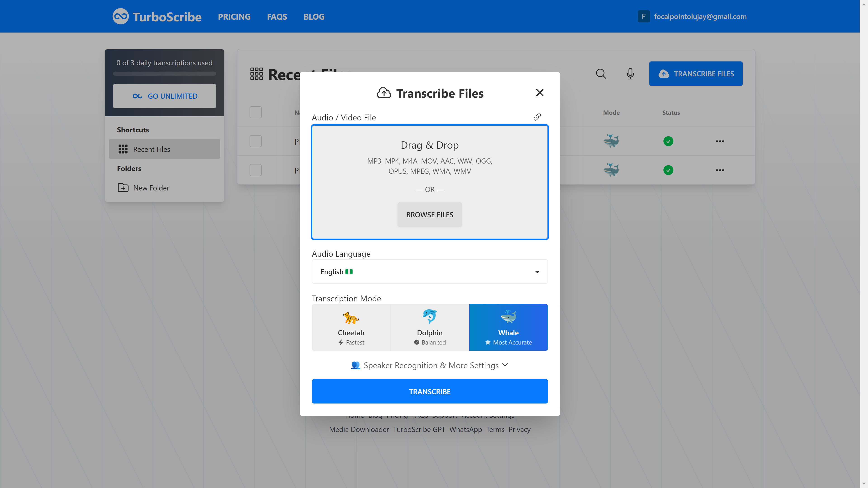
Task: Open the three-dot menu for first file row
Action: tap(720, 141)
